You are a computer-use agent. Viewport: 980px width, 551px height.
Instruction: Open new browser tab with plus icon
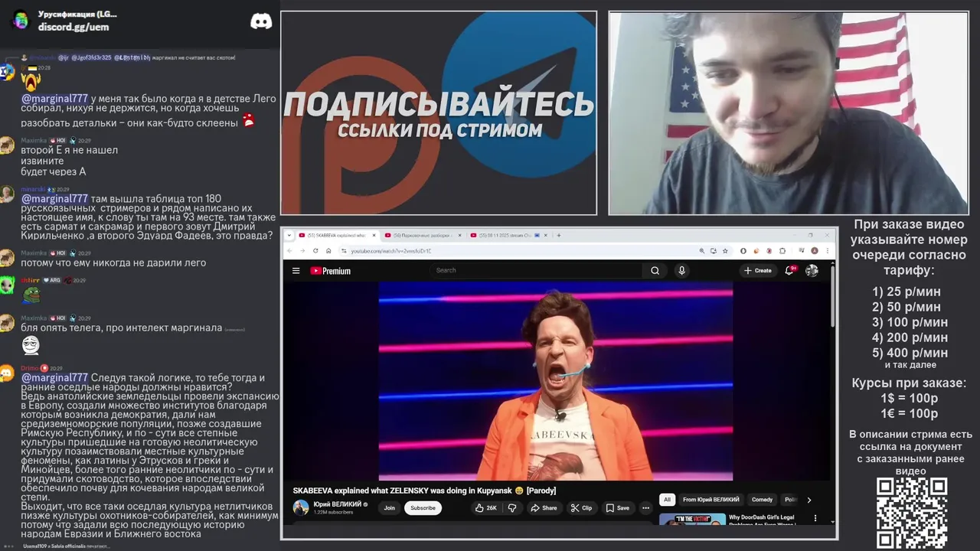tap(559, 235)
